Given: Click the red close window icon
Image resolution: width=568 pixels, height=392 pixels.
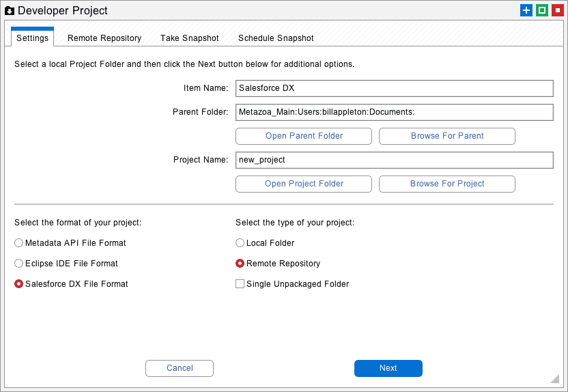Looking at the screenshot, I should 558,10.
